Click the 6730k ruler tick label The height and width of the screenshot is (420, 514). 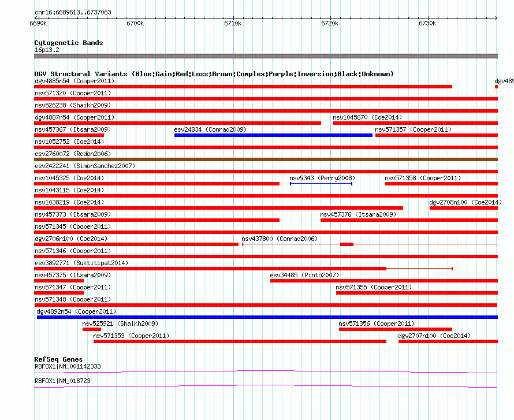coord(427,23)
